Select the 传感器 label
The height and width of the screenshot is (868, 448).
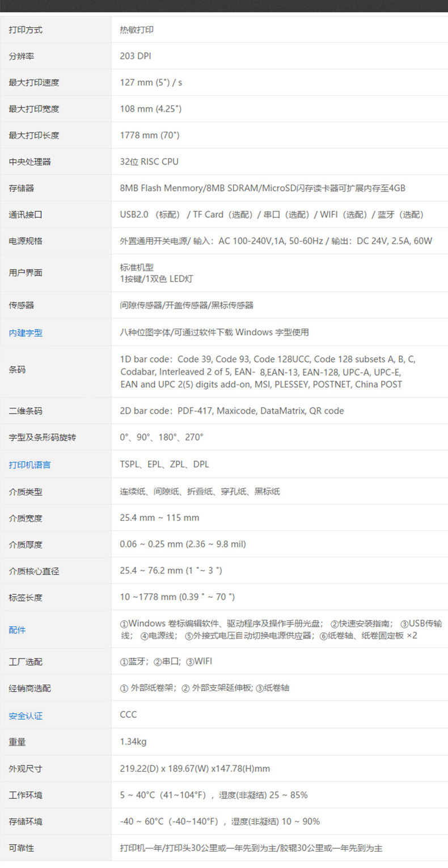(21, 305)
